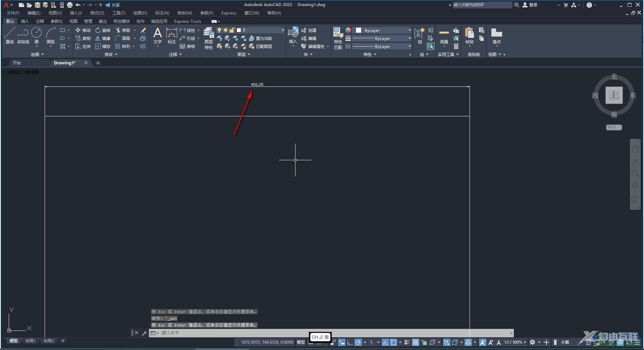Click the Mirror (镜像) tool
This screenshot has width=644, height=350.
(x=103, y=38)
